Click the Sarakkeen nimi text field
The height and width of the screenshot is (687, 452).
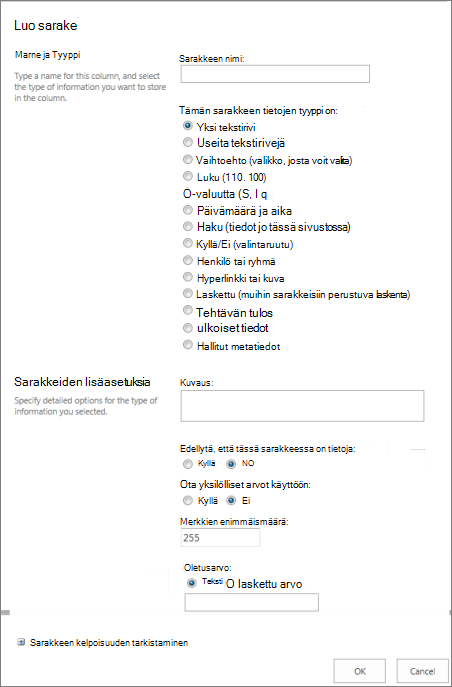[275, 74]
